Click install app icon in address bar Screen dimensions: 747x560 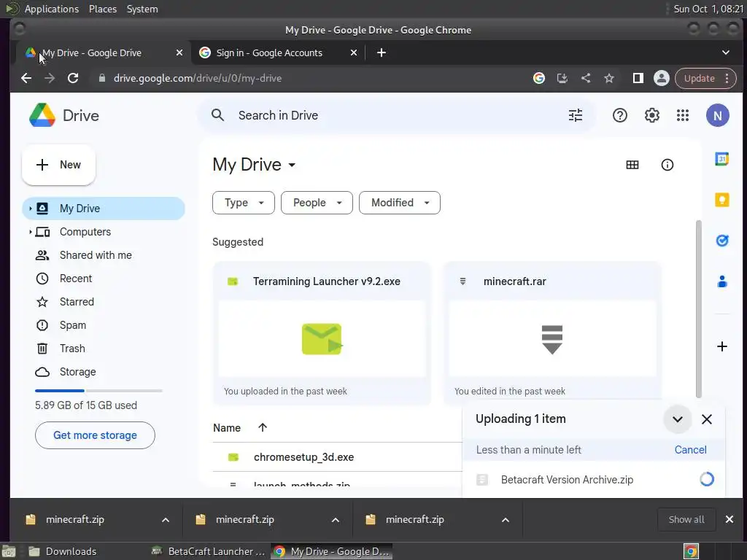562,78
